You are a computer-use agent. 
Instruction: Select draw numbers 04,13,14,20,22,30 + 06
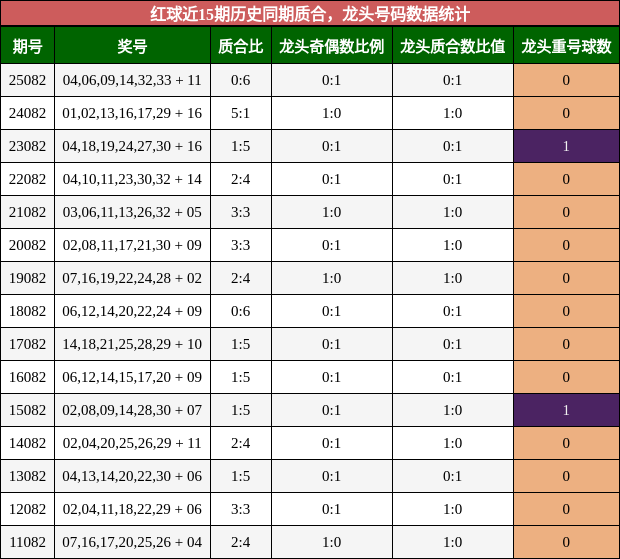pos(132,476)
